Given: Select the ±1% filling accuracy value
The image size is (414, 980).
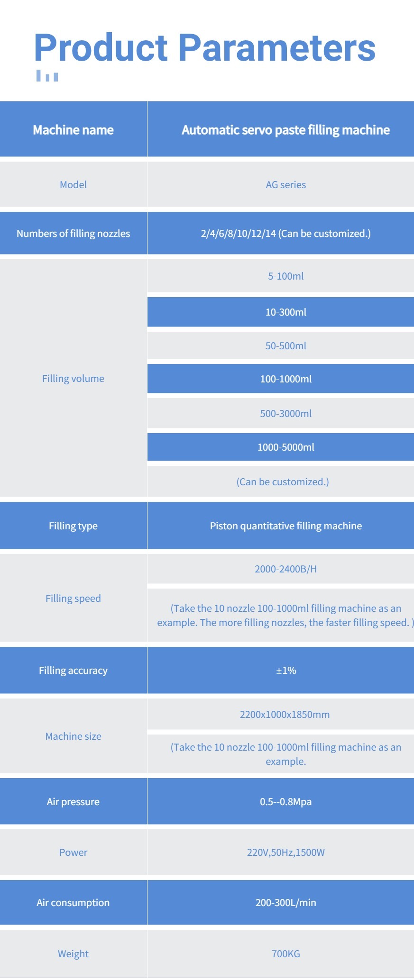Looking at the screenshot, I should coord(286,670).
